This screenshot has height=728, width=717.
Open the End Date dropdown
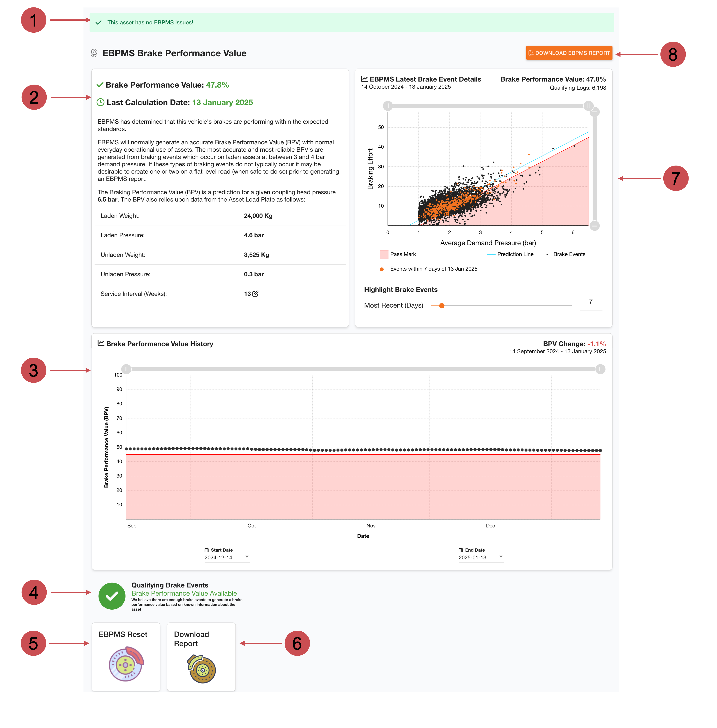pyautogui.click(x=501, y=557)
